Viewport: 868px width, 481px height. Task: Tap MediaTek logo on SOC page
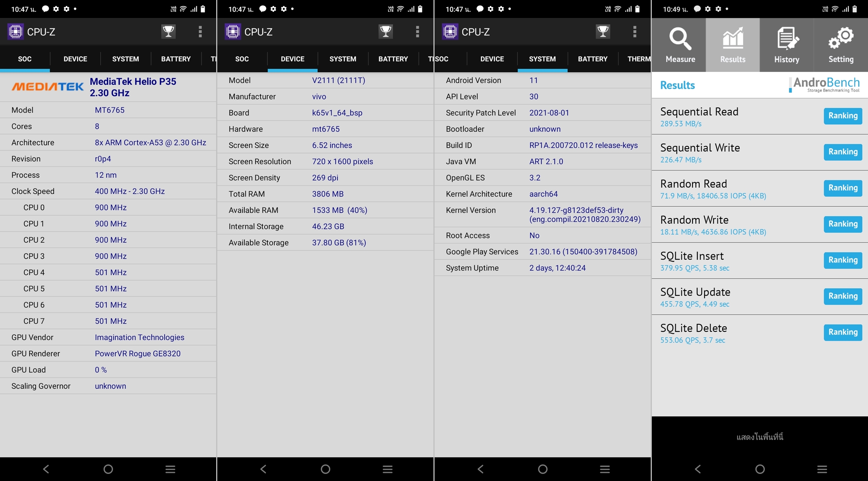[x=48, y=87]
